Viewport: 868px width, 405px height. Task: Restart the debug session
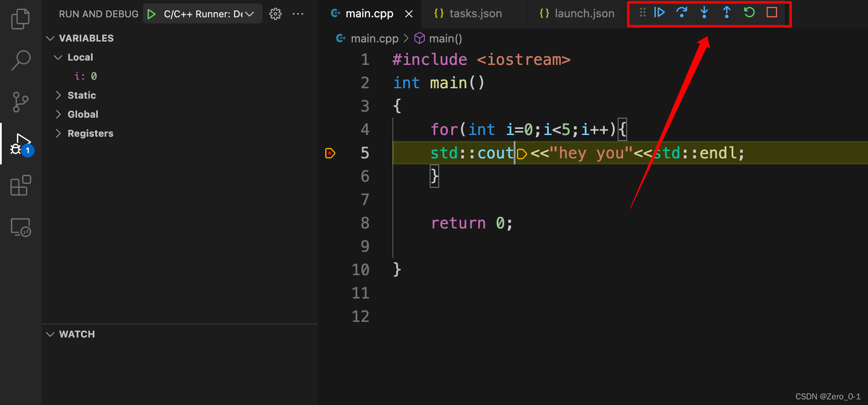point(749,12)
